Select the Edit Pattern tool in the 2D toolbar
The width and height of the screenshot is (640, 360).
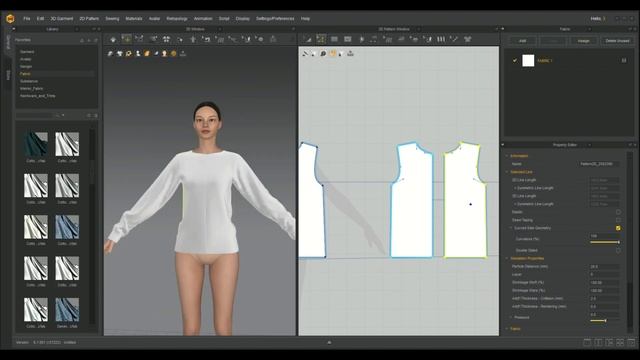point(308,39)
